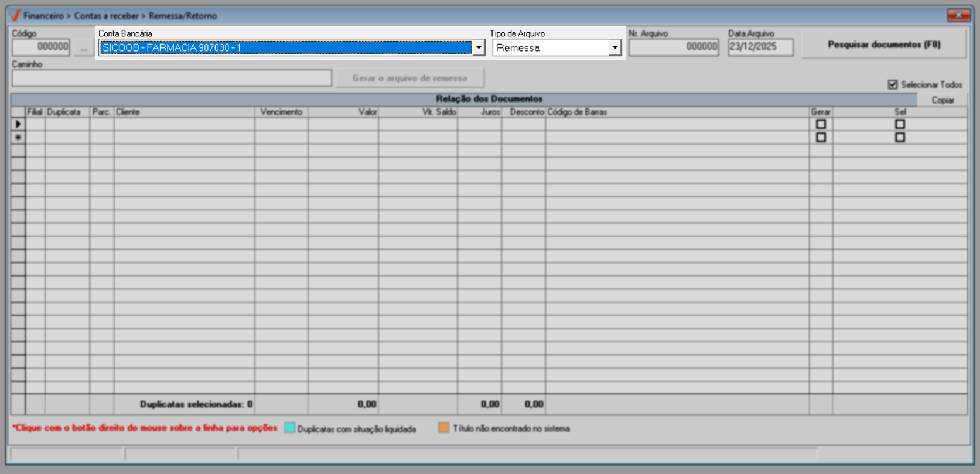Focus the Nr. Arquivo field
980x474 pixels.
pyautogui.click(x=674, y=47)
